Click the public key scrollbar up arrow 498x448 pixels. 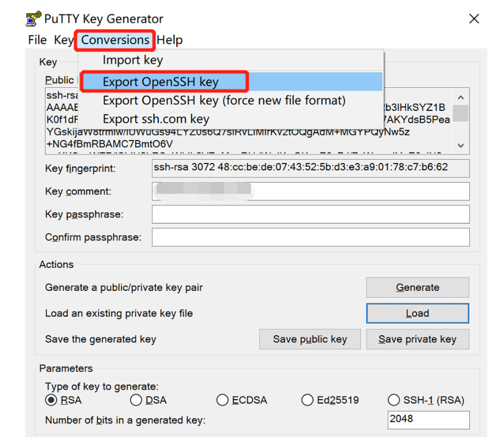[x=461, y=97]
